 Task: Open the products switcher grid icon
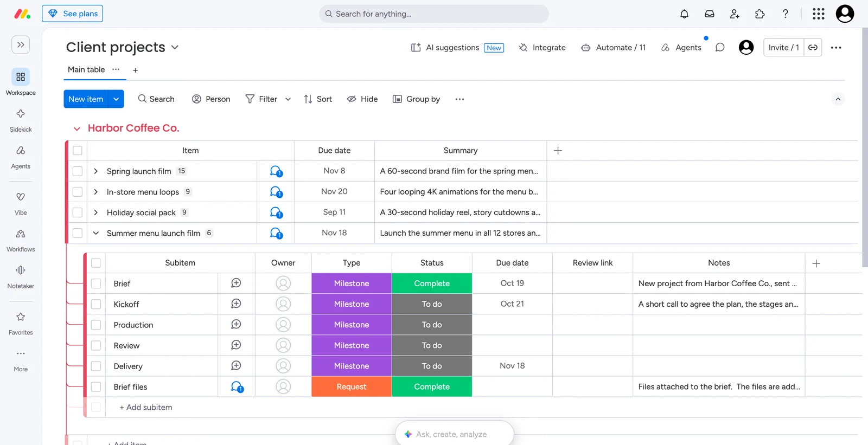pyautogui.click(x=819, y=14)
